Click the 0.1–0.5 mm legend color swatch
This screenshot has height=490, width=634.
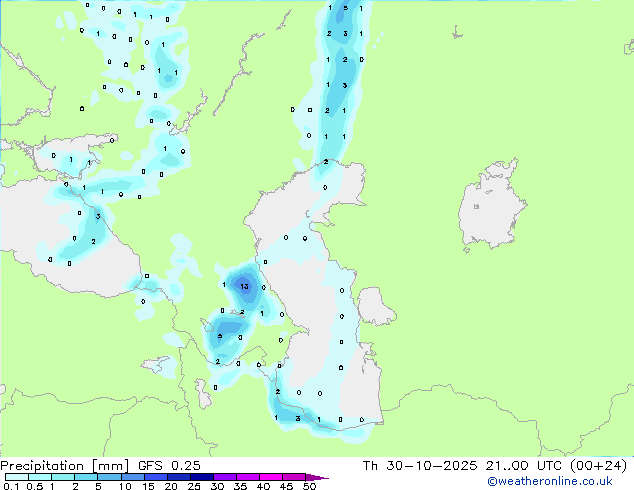point(17,477)
